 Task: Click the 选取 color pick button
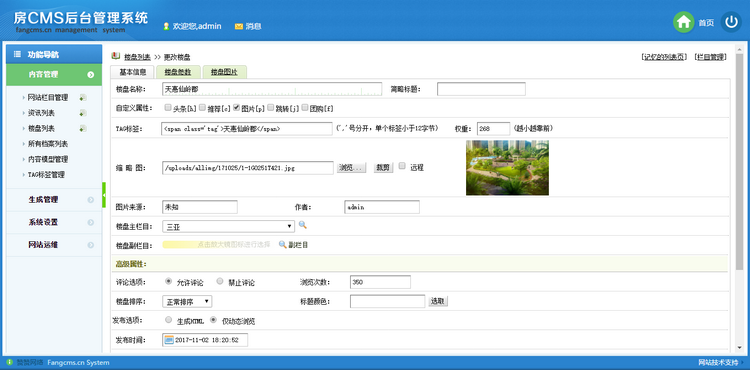[438, 302]
